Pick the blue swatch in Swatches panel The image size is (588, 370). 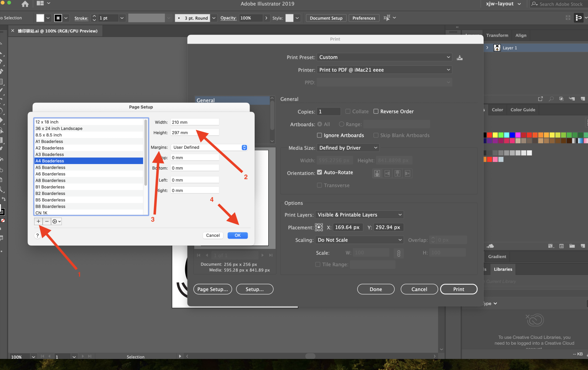coord(513,135)
